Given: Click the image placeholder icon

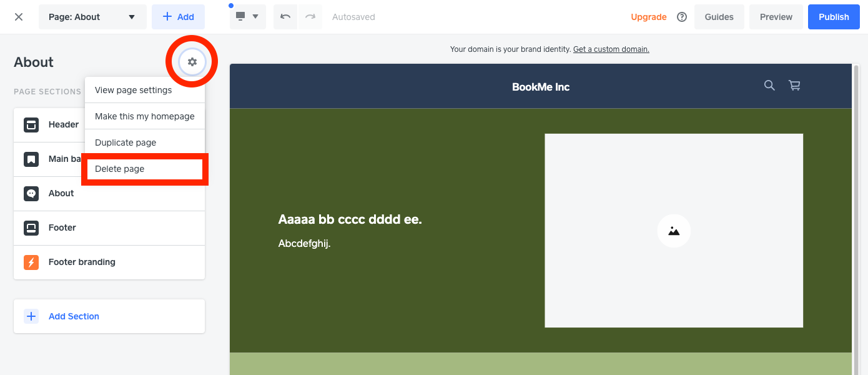Looking at the screenshot, I should tap(674, 231).
